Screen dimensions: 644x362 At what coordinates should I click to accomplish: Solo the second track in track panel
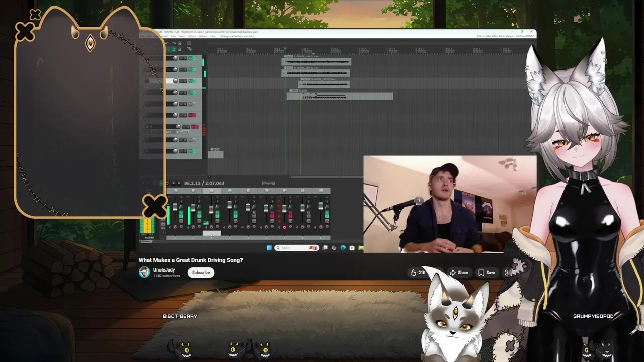185,69
